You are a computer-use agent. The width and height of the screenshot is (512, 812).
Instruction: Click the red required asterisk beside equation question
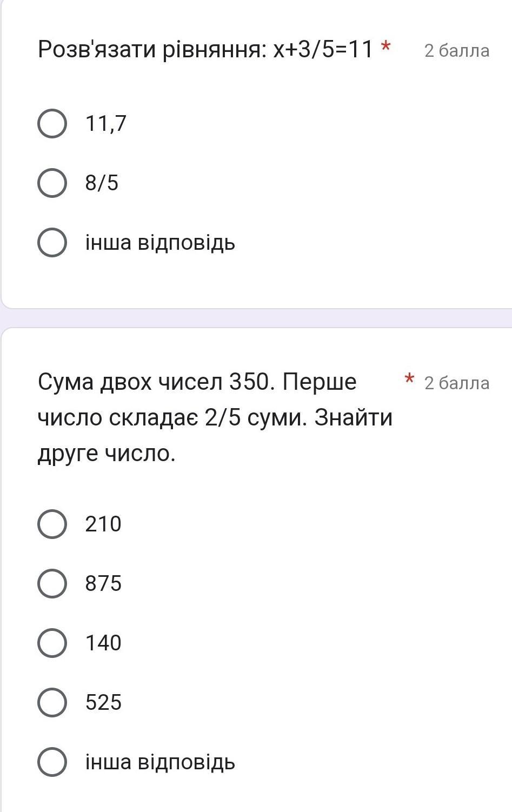tap(385, 48)
